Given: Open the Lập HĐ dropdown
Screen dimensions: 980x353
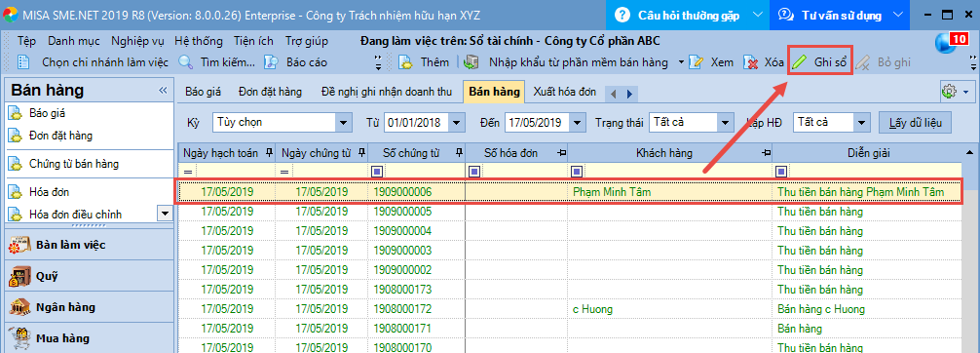Looking at the screenshot, I should (862, 123).
